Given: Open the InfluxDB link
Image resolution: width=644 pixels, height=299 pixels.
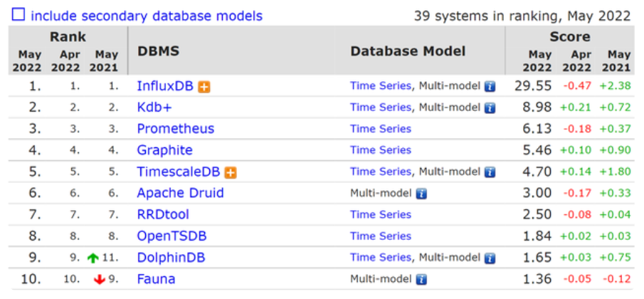Looking at the screenshot, I should point(167,86).
